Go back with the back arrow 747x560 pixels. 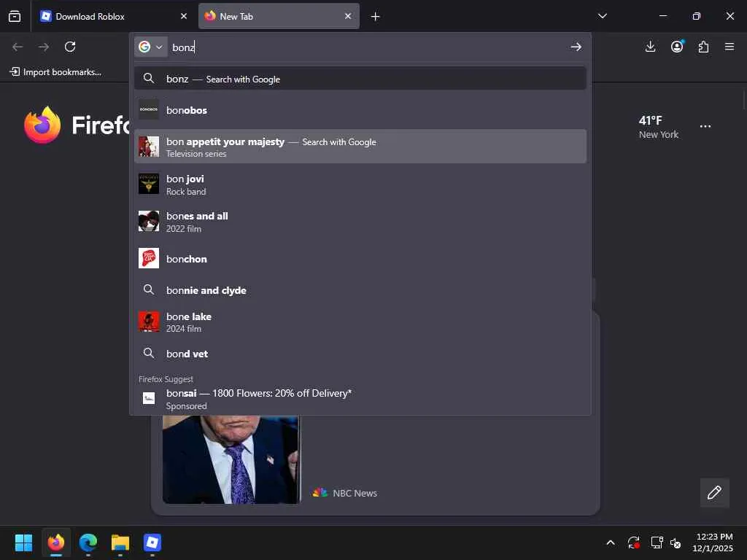(18, 47)
